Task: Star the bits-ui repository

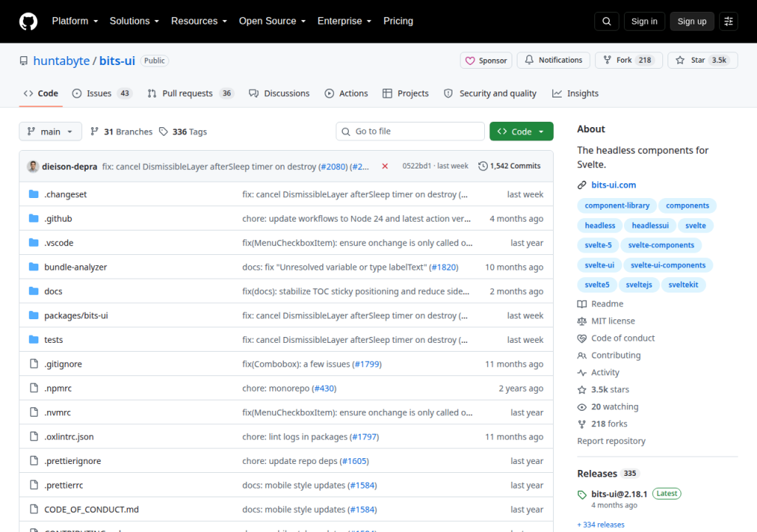Action: [x=702, y=61]
